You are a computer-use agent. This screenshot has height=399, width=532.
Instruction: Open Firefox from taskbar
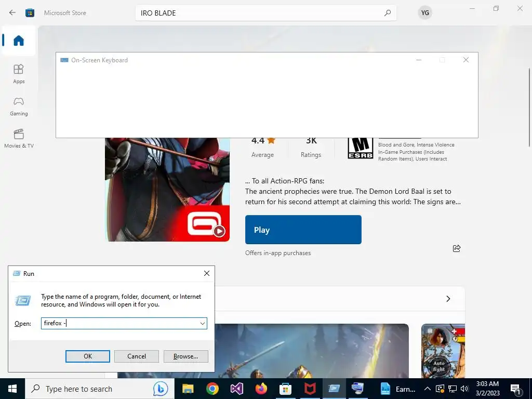pos(261,389)
